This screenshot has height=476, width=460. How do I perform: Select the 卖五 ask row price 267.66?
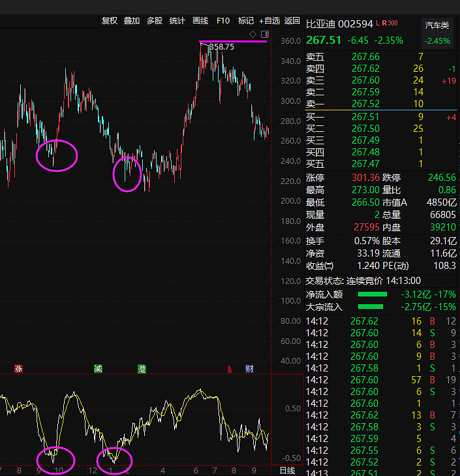pos(365,57)
